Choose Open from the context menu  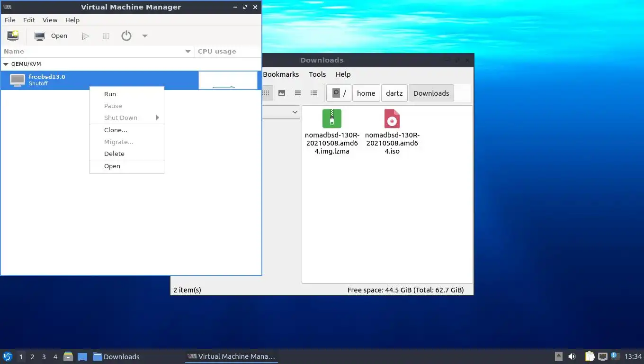[126, 166]
